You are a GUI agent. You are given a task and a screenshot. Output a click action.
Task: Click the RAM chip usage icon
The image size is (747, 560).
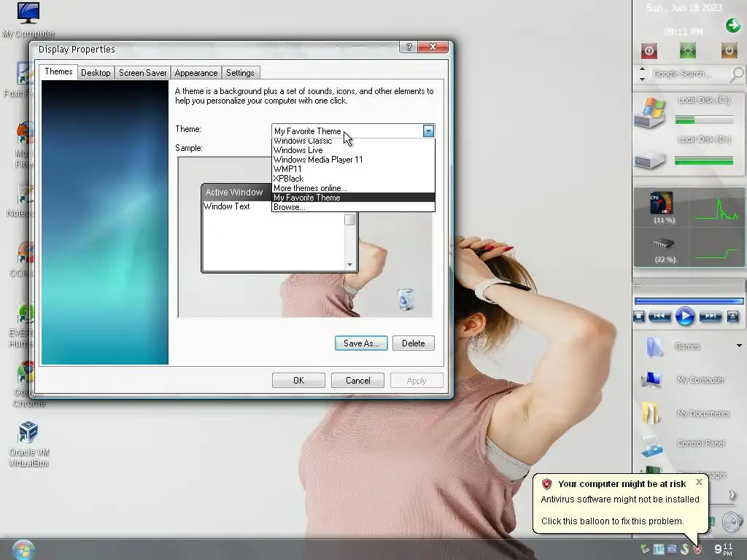[x=662, y=244]
